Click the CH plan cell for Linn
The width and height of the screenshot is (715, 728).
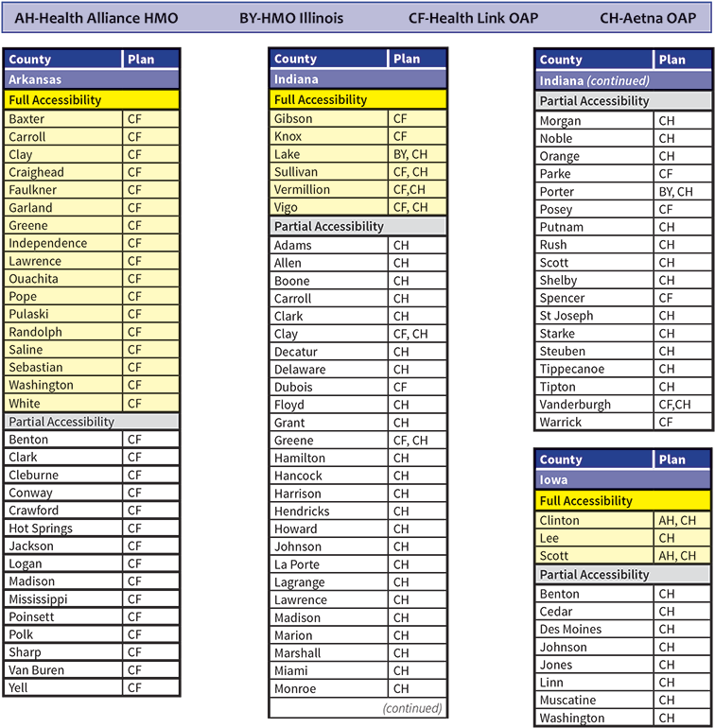(x=683, y=683)
